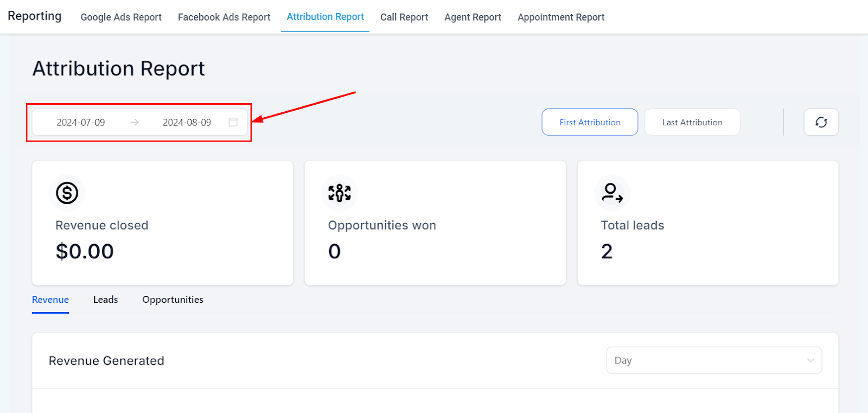Switch to the Leads sub-tab
Image resolution: width=868 pixels, height=413 pixels.
(105, 300)
